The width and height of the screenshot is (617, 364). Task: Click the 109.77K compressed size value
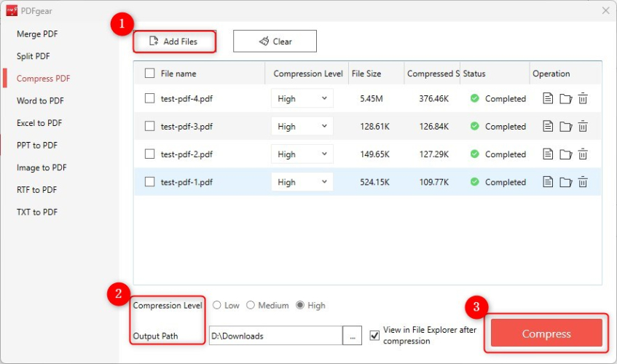[433, 182]
